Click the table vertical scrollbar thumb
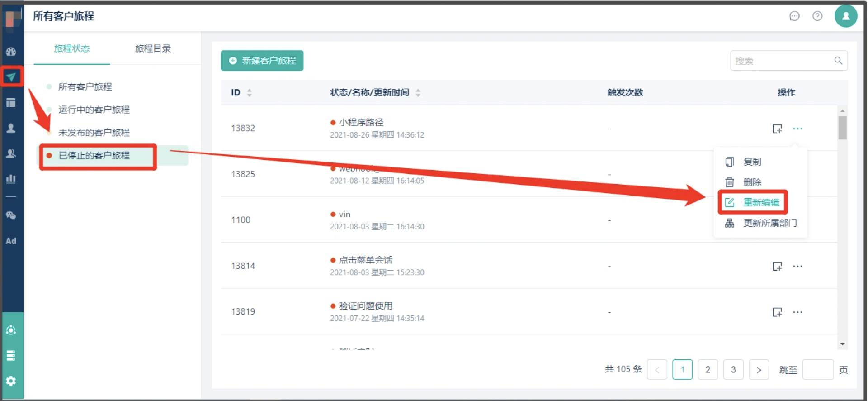The height and width of the screenshot is (401, 868). point(842,128)
